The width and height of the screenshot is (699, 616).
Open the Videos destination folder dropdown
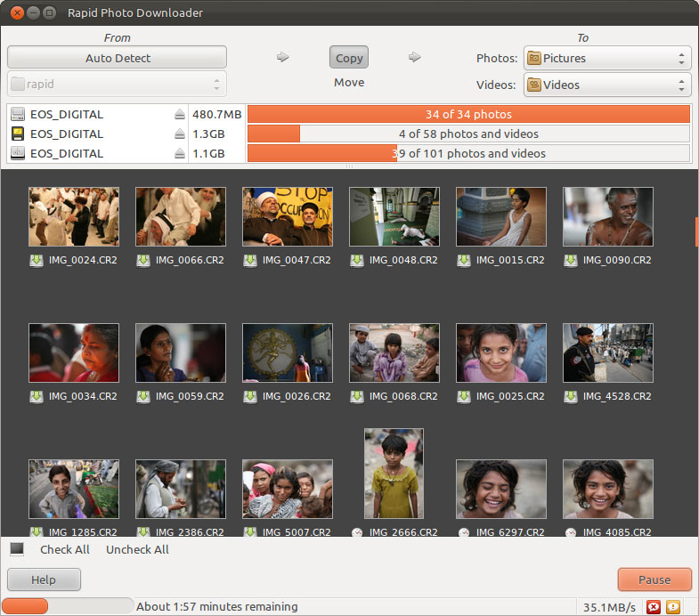pyautogui.click(x=607, y=85)
